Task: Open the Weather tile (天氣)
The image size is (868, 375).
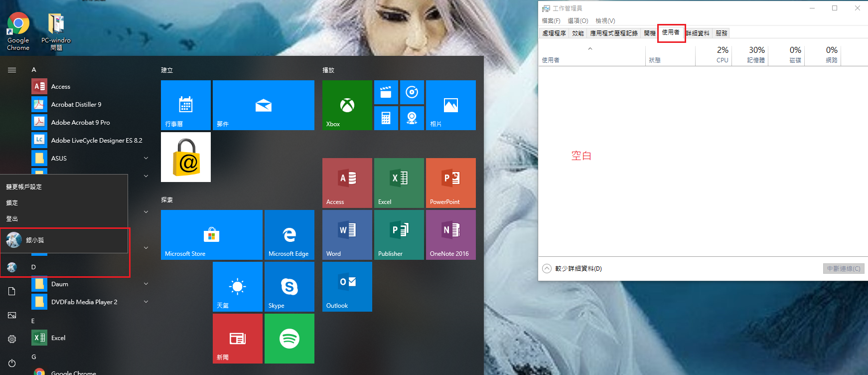Action: [238, 287]
